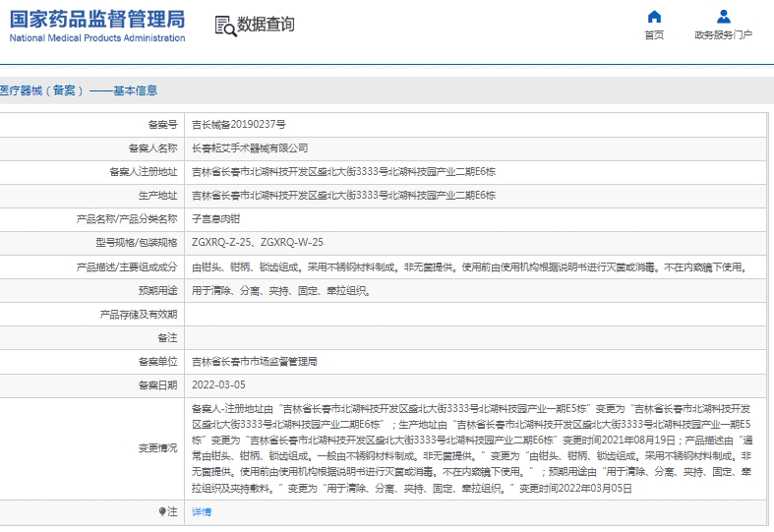Click the 备案人注册地址 row label
The image size is (774, 532).
pos(144,172)
